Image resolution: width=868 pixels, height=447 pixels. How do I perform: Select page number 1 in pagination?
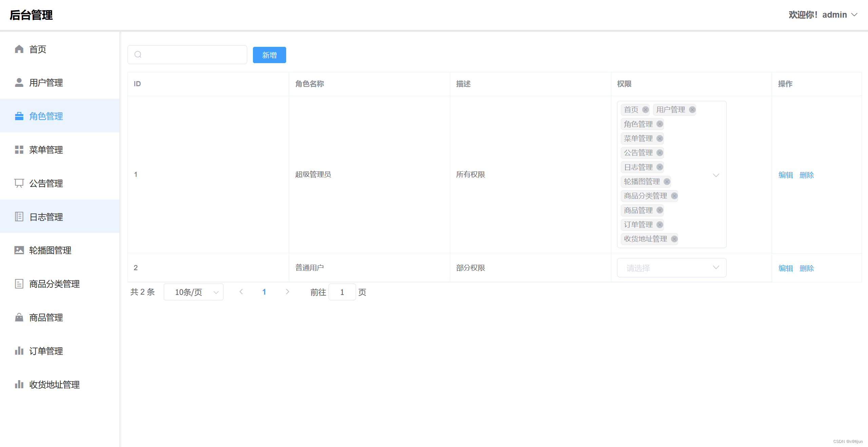click(x=264, y=292)
